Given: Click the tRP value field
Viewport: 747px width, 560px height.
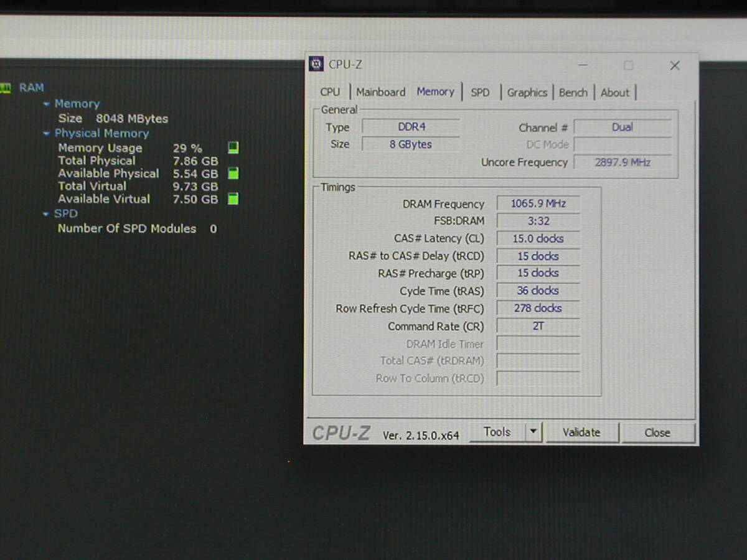Looking at the screenshot, I should pyautogui.click(x=538, y=273).
